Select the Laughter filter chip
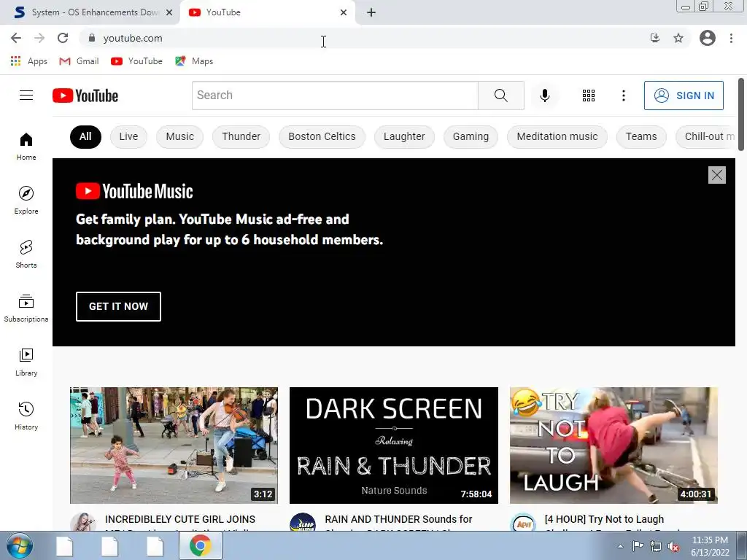Screen dimensions: 747x560 pos(404,136)
